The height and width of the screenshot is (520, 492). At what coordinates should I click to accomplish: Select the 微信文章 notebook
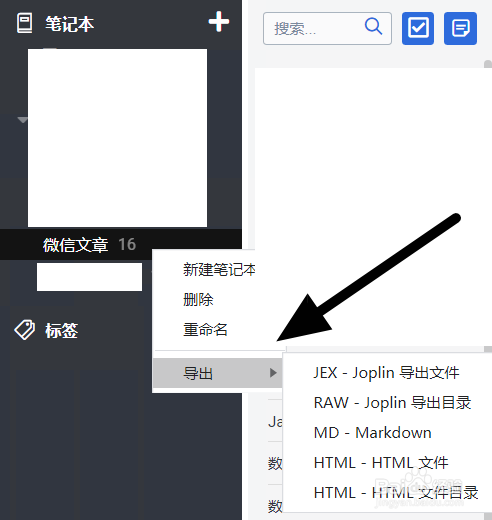click(121, 244)
